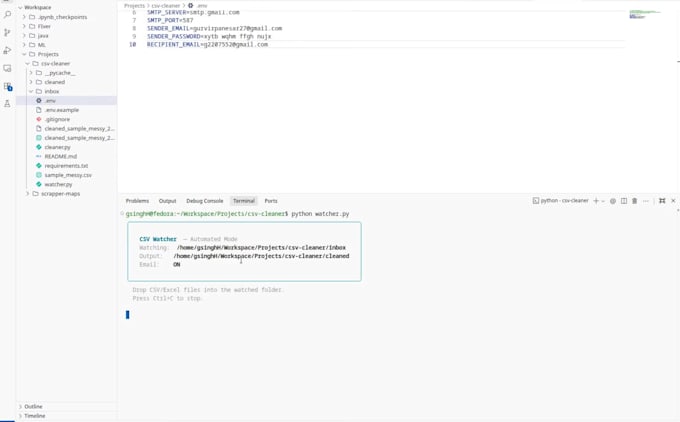Open the Source Control view
Image resolution: width=680 pixels, height=422 pixels.
tap(7, 33)
